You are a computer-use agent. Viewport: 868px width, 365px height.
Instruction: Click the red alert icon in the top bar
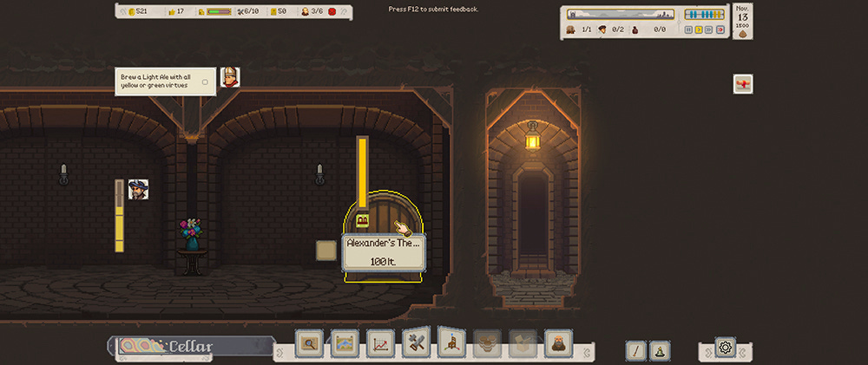tap(332, 11)
